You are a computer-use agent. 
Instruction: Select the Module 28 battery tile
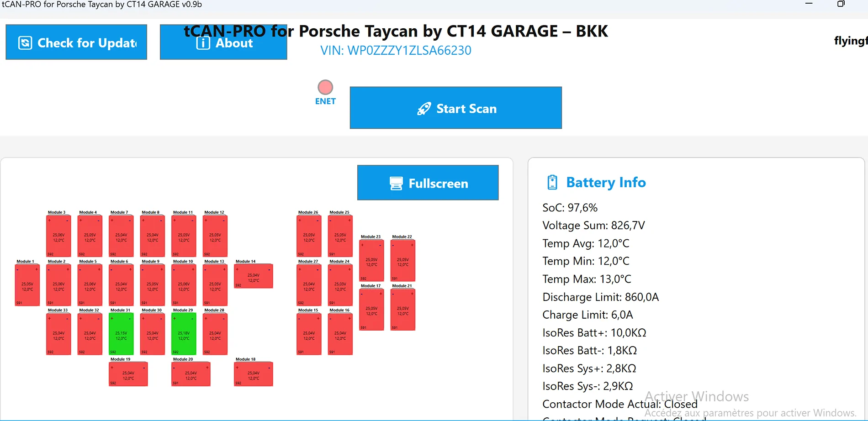pos(215,334)
